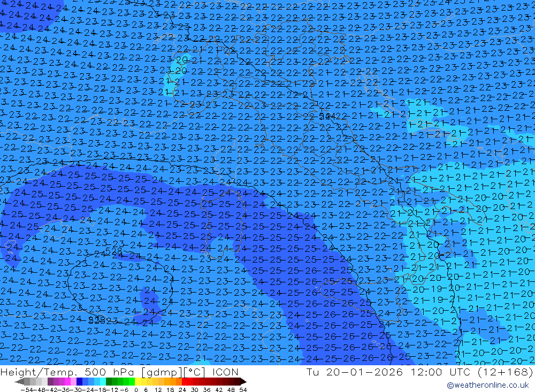
Task: Click the dark blue swatch at legend value -30
Action: click(x=80, y=381)
